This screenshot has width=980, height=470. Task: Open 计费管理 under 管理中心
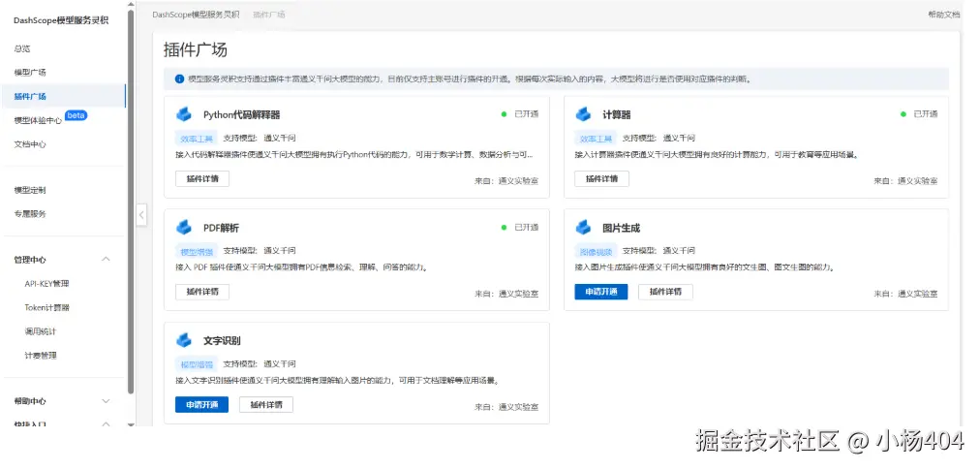click(41, 355)
